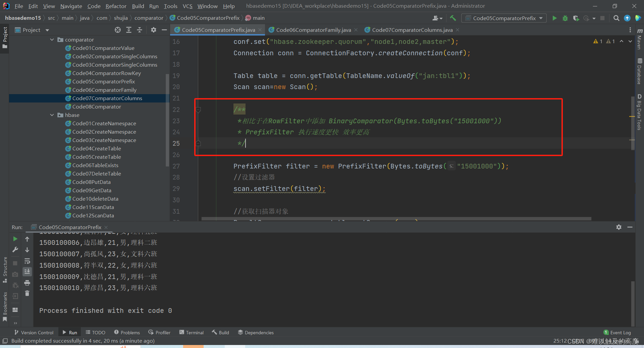The height and width of the screenshot is (348, 644).
Task: Open the Build menu
Action: coord(138,6)
